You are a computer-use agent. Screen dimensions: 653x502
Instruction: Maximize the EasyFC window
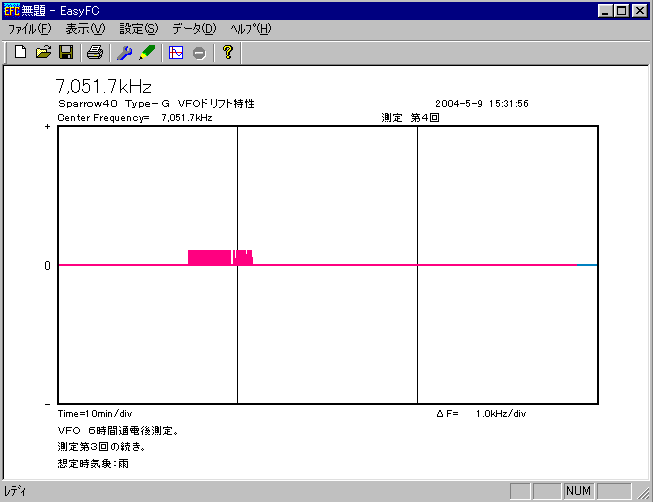(x=622, y=10)
